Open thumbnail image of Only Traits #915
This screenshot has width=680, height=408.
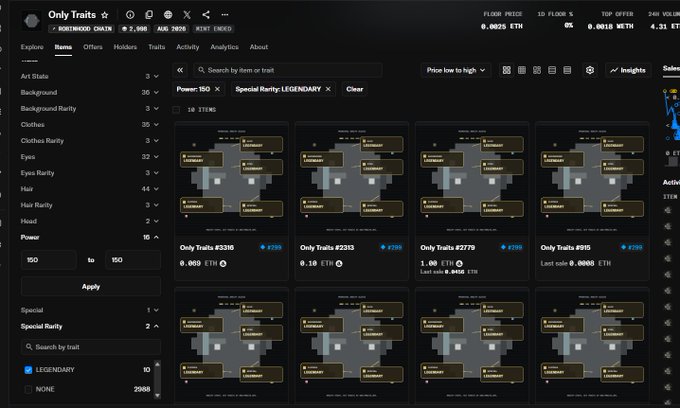(x=592, y=180)
